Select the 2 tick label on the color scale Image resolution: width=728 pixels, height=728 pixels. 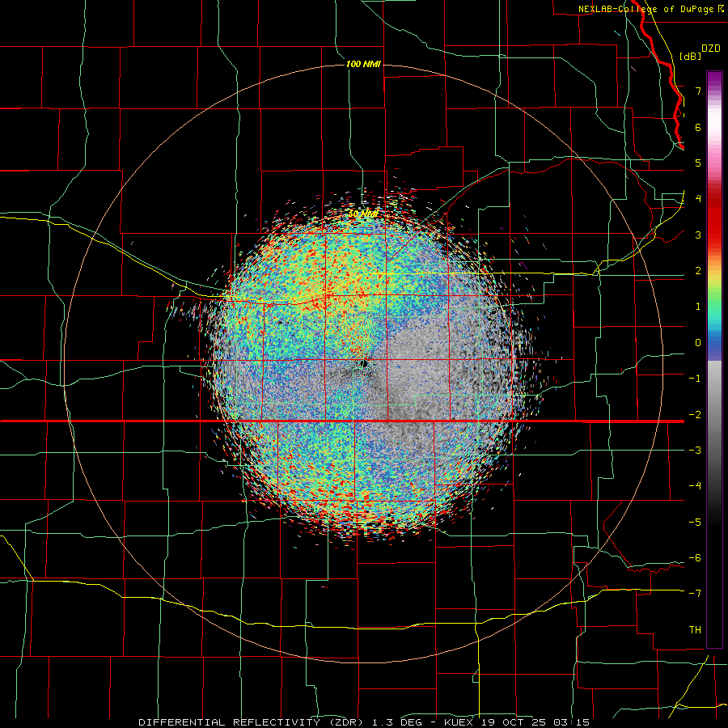[x=698, y=271]
